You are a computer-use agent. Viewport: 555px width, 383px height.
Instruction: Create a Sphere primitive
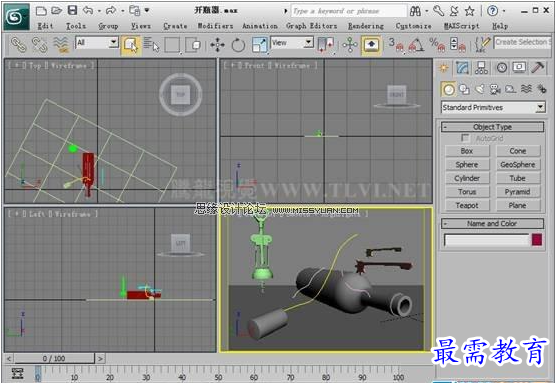467,165
